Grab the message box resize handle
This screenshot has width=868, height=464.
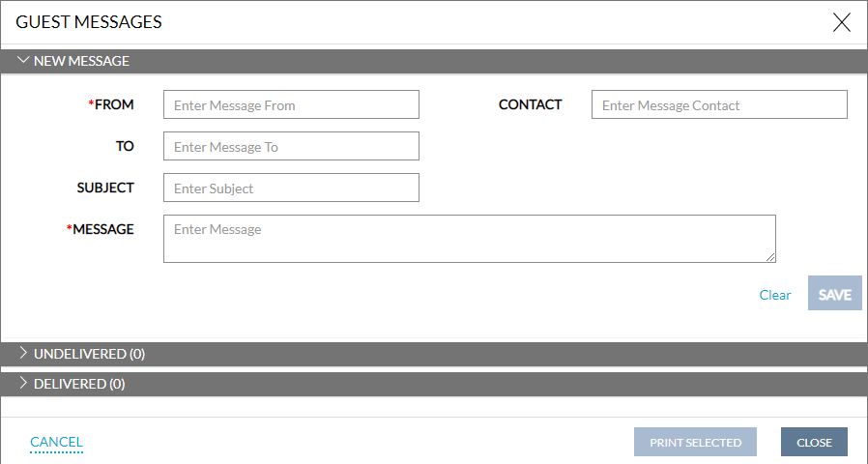(x=770, y=257)
